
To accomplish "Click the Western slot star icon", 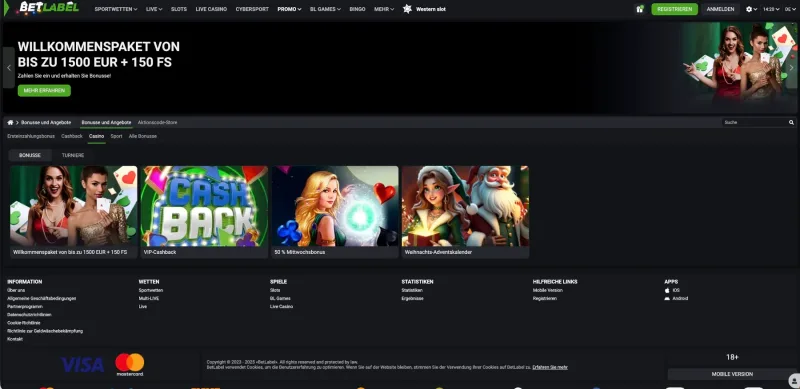I will tap(407, 9).
